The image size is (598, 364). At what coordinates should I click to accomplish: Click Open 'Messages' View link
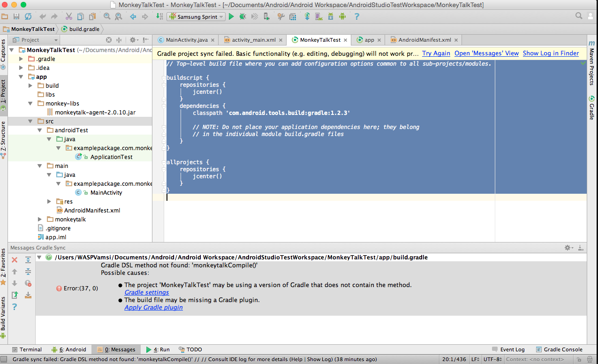point(487,53)
